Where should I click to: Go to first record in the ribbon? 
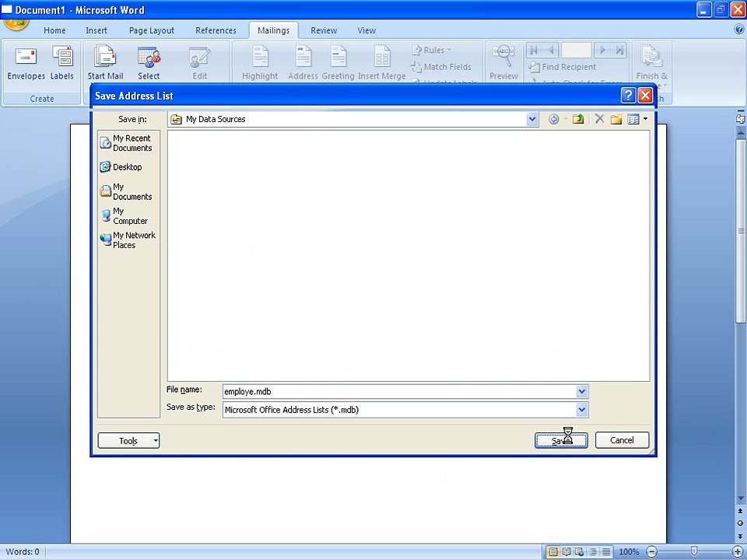click(534, 50)
